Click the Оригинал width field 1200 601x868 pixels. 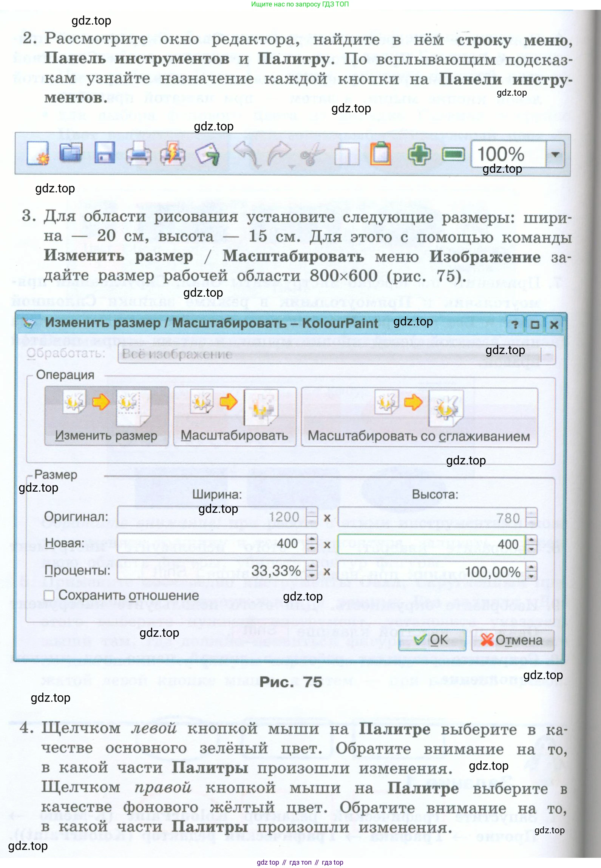(212, 517)
